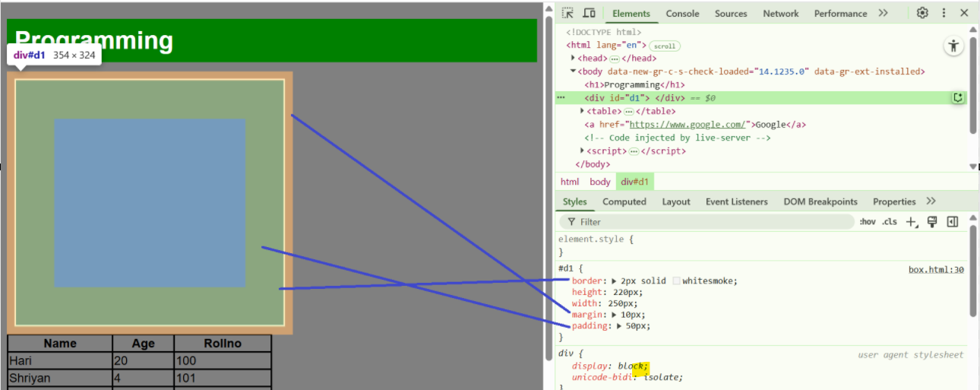The image size is (980, 390).
Task: Toggle the device toolbar icon
Action: coord(589,13)
